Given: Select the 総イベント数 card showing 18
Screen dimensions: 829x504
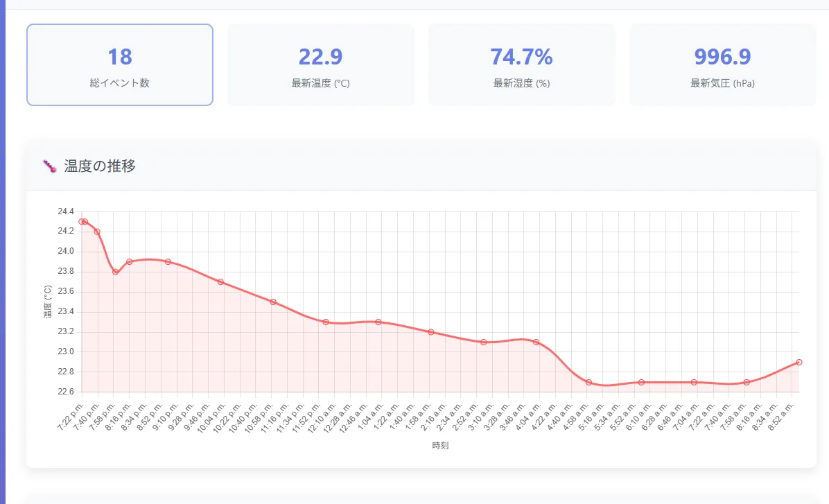Looking at the screenshot, I should (120, 65).
